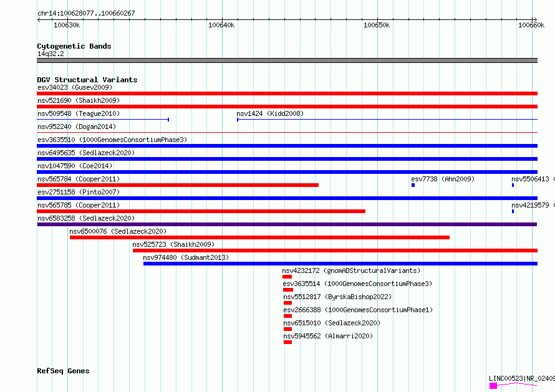
Task: Click the blue bar under esv3635510
Action: click(x=287, y=146)
